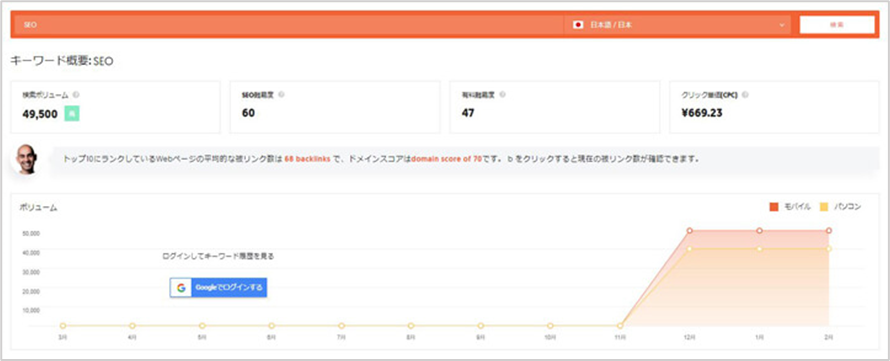The width and height of the screenshot is (890, 361).
Task: Click the 50,000 y-axis label
Action: click(x=31, y=233)
